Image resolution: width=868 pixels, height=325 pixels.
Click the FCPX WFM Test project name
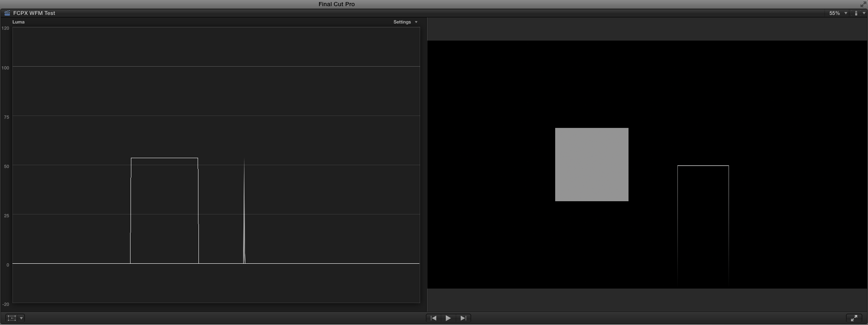pos(34,13)
